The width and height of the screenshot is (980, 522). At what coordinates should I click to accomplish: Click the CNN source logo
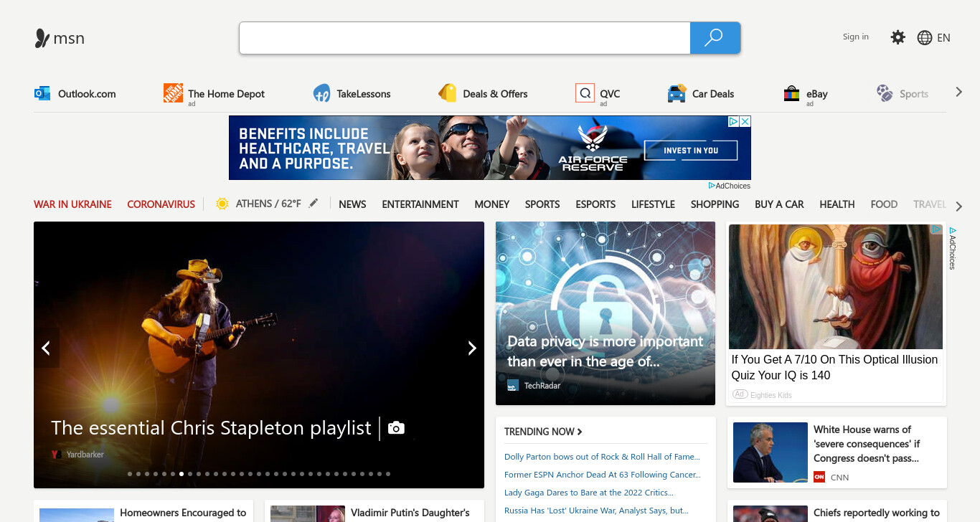819,477
